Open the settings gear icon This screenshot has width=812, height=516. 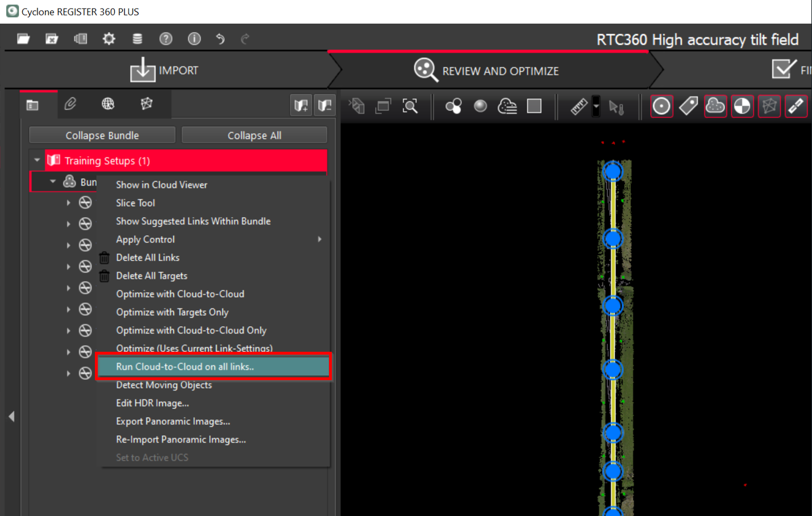109,39
